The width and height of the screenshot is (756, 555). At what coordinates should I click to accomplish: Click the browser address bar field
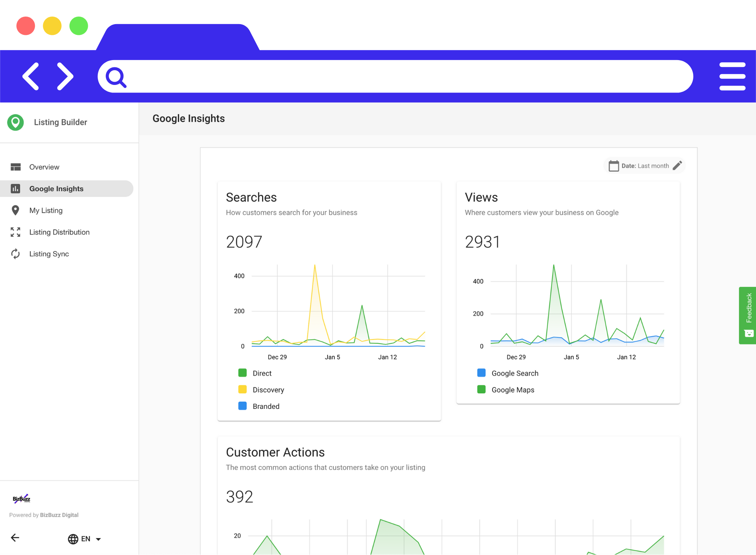pyautogui.click(x=395, y=76)
